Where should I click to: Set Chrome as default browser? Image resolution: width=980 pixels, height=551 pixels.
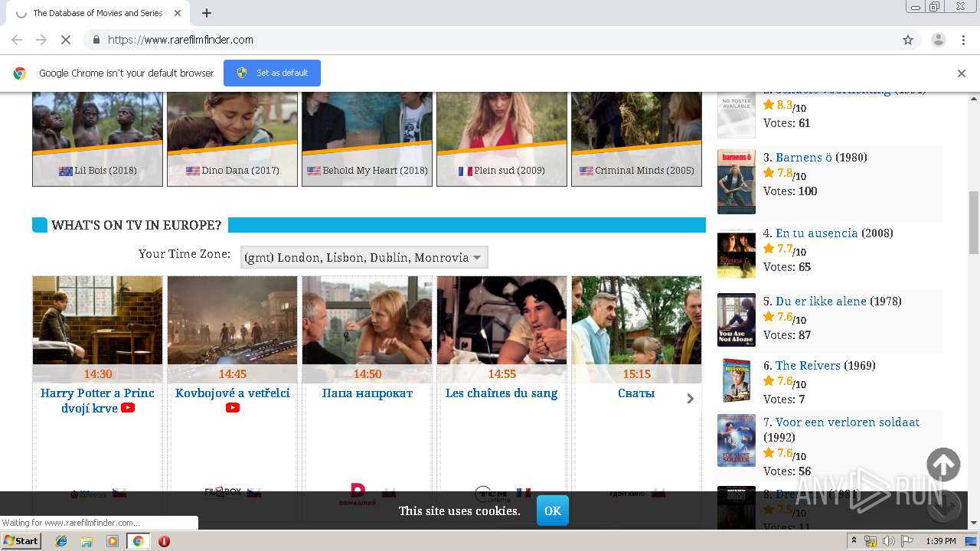coord(272,73)
